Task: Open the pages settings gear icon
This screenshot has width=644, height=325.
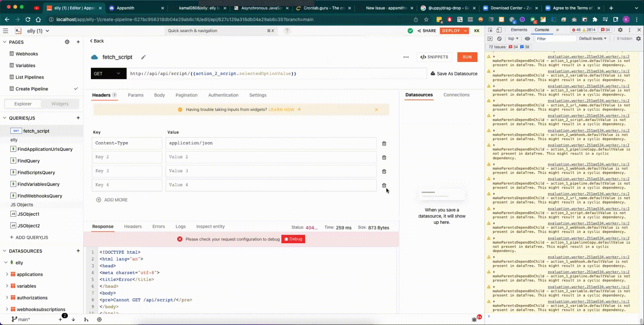Action: click(x=67, y=42)
